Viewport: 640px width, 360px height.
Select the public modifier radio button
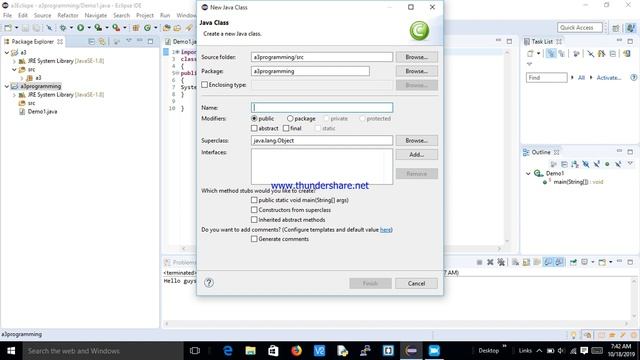pyautogui.click(x=254, y=118)
